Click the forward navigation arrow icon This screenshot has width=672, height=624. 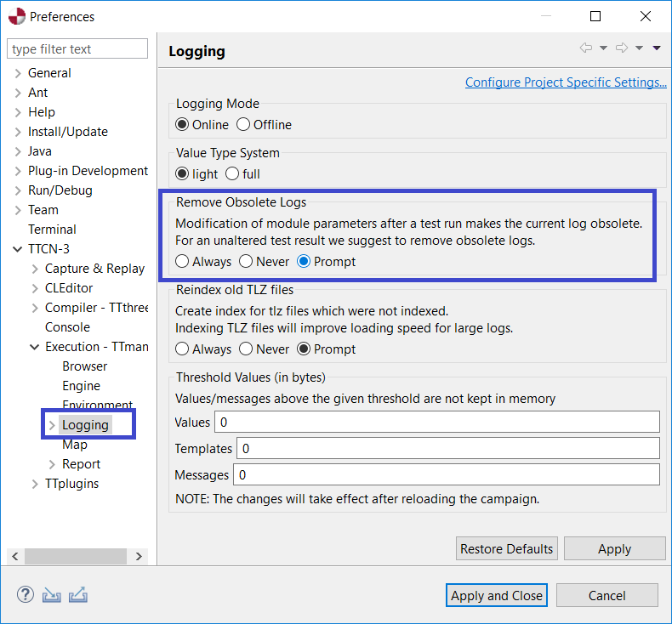pos(622,48)
